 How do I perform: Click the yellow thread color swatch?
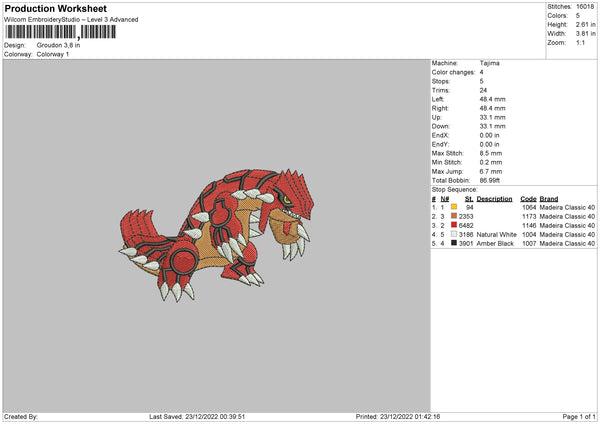[454, 207]
